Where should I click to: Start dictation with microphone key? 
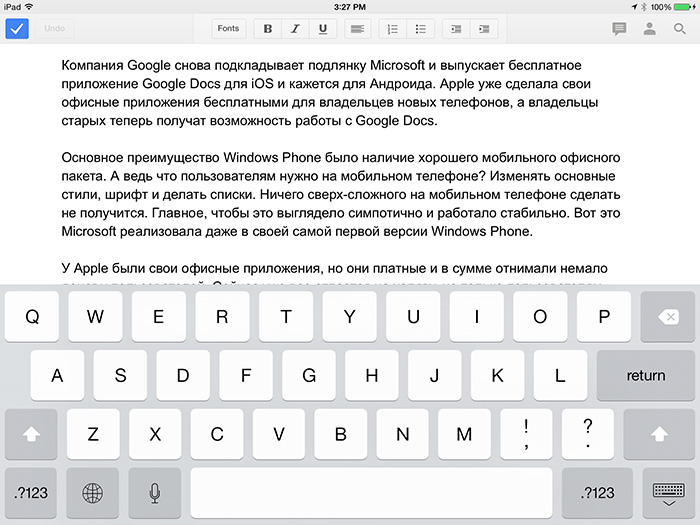154,493
